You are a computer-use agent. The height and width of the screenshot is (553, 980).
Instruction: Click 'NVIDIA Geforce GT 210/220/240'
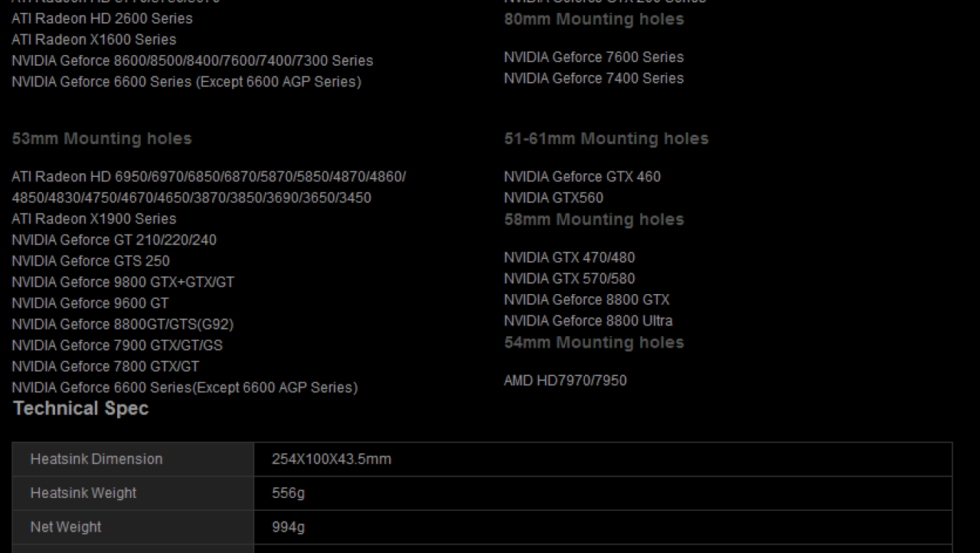coord(114,240)
